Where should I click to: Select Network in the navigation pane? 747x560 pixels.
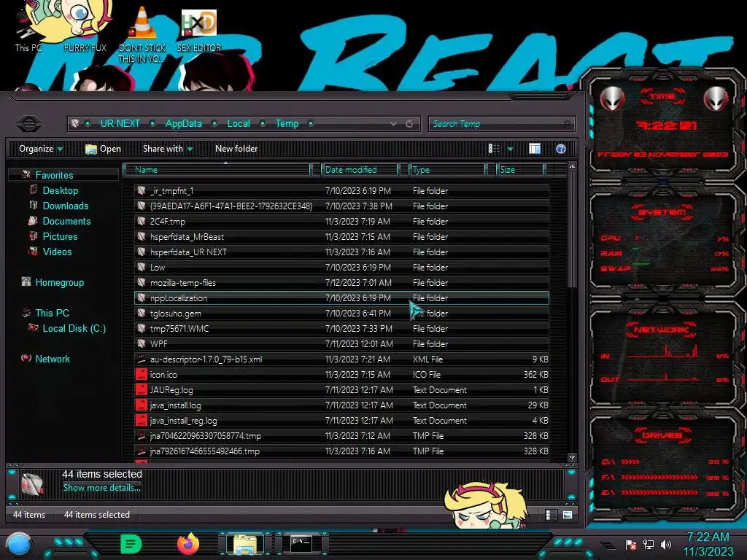tap(53, 359)
